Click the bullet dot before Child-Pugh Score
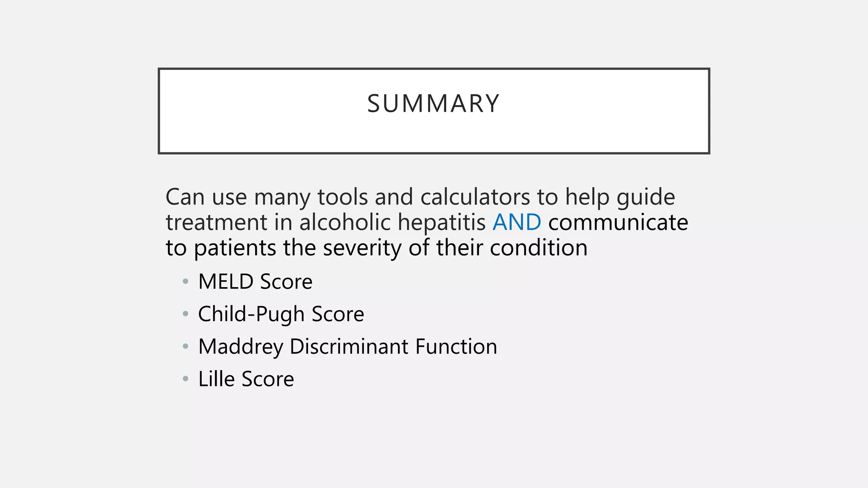 click(x=185, y=314)
